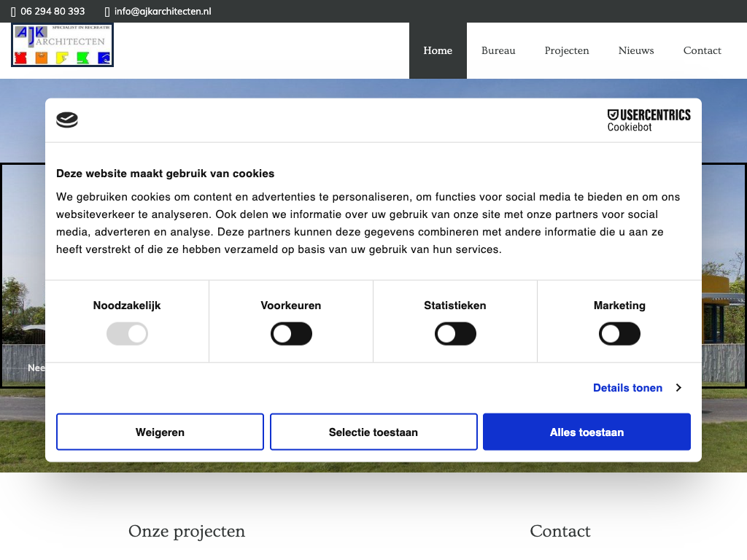Click the oval Cookiebot checkmark icon

coord(67,120)
